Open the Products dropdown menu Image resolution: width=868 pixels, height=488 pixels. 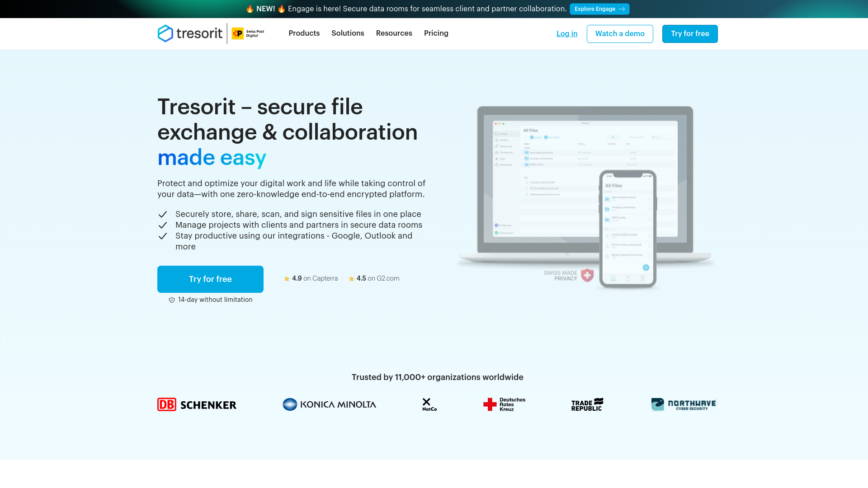click(304, 33)
